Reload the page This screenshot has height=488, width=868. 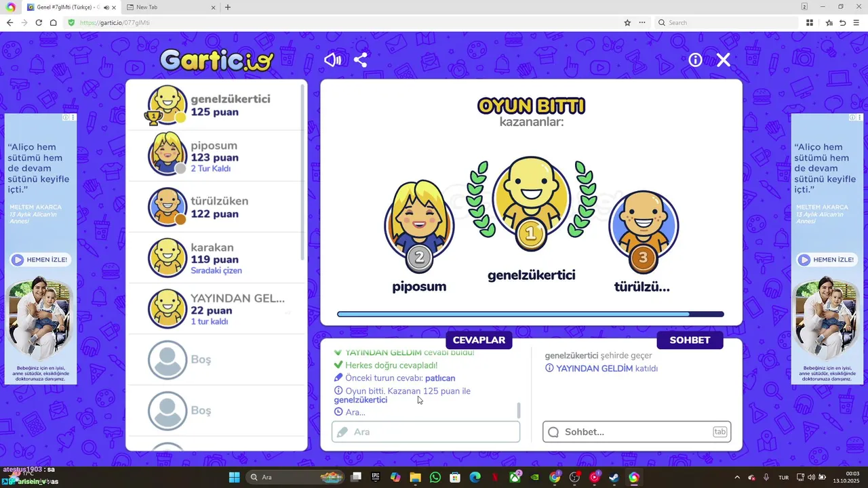tap(39, 22)
